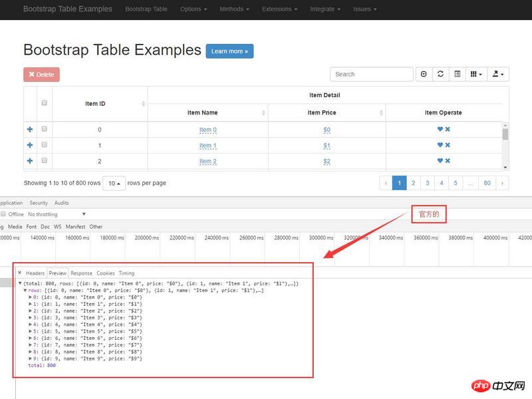This screenshot has width=532, height=399.
Task: Jump to last page 80
Action: (487, 184)
